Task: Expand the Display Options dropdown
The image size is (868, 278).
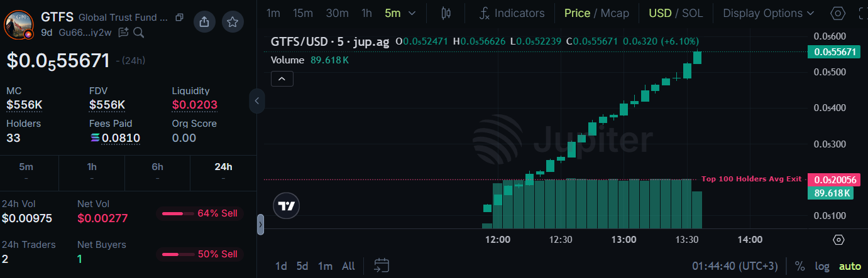Action: (769, 13)
